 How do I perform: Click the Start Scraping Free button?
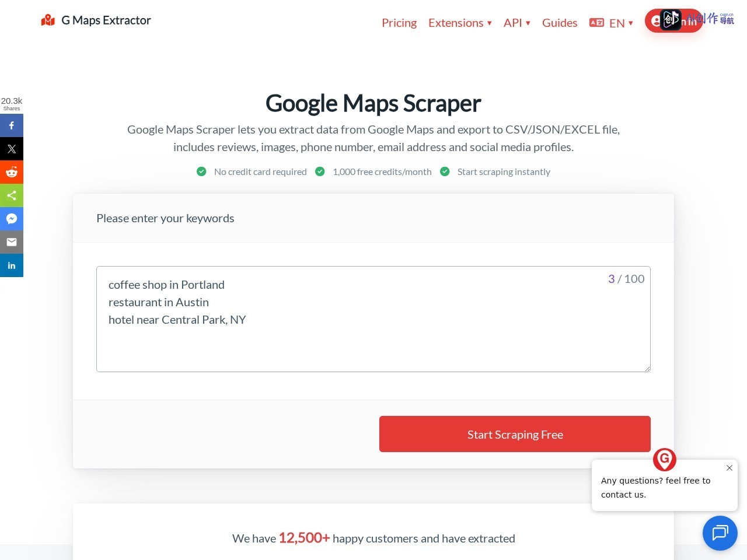click(x=515, y=434)
